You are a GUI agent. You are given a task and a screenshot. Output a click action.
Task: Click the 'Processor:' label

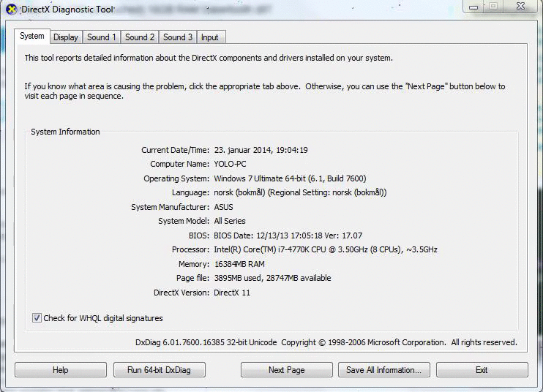click(x=190, y=249)
